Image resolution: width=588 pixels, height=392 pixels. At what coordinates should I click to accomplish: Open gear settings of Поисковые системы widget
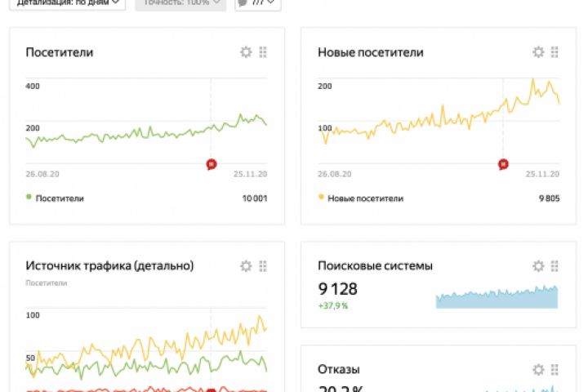point(538,266)
